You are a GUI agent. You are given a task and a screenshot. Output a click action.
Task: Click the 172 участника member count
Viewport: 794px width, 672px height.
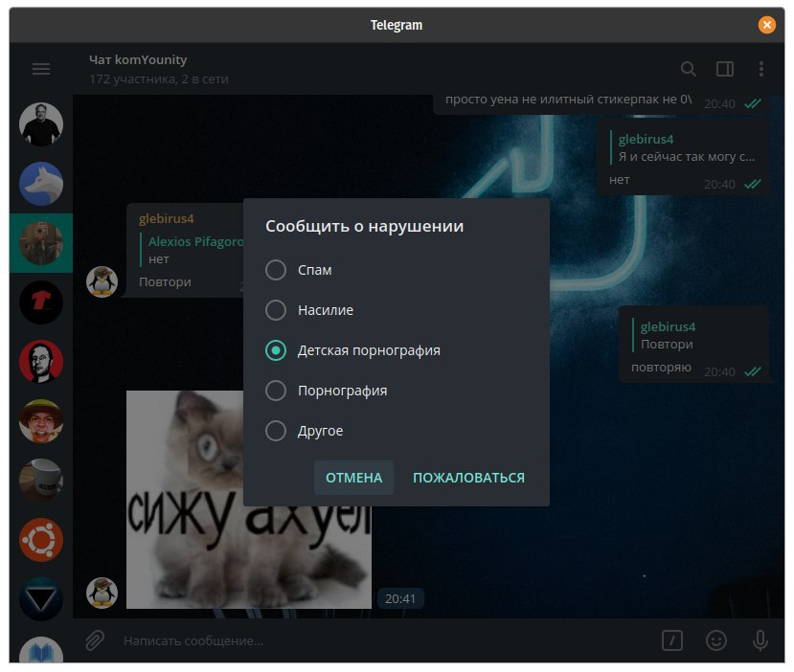click(x=158, y=78)
